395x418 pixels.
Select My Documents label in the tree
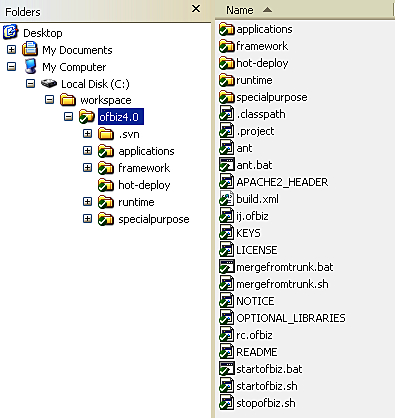77,50
